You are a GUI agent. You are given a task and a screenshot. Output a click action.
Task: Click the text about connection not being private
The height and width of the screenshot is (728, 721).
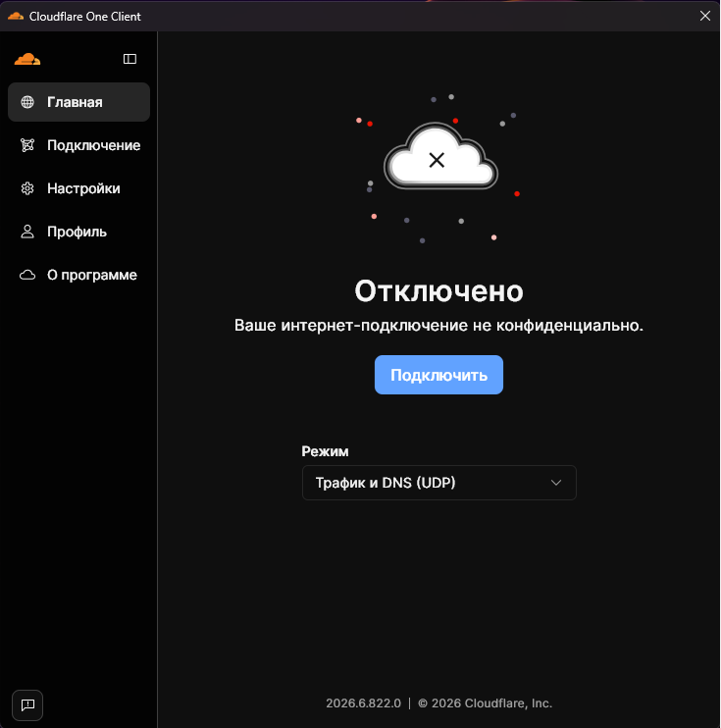(438, 325)
